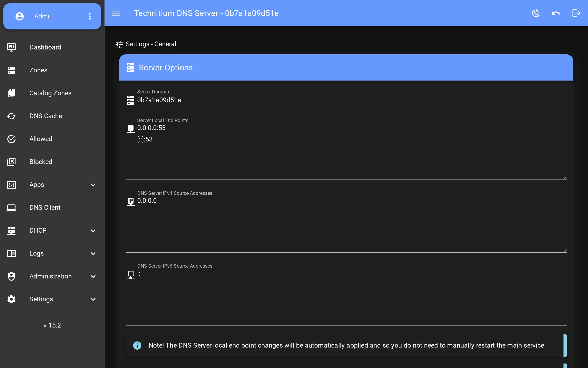Open the admin user three-dot menu
Viewport: 588px width, 368px height.
pyautogui.click(x=90, y=16)
